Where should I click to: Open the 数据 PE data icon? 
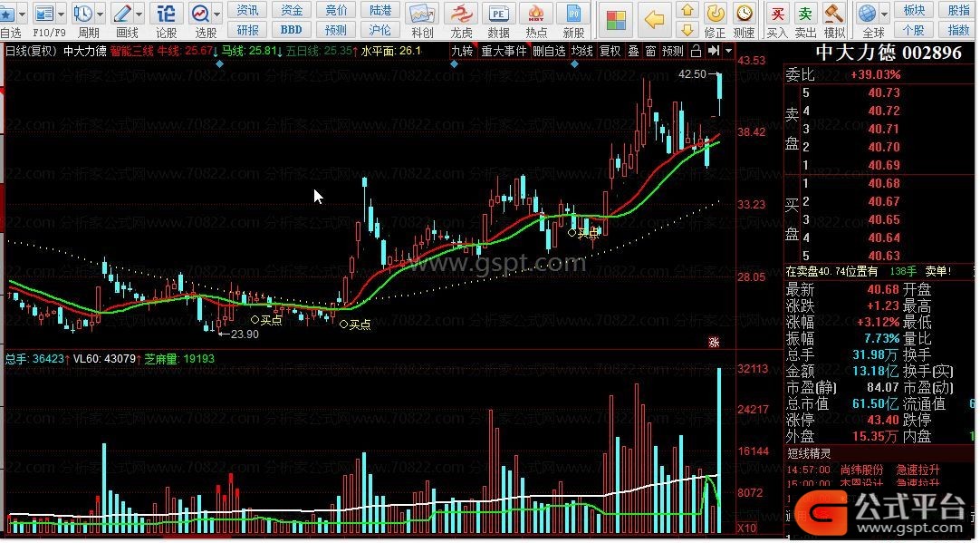pos(498,13)
